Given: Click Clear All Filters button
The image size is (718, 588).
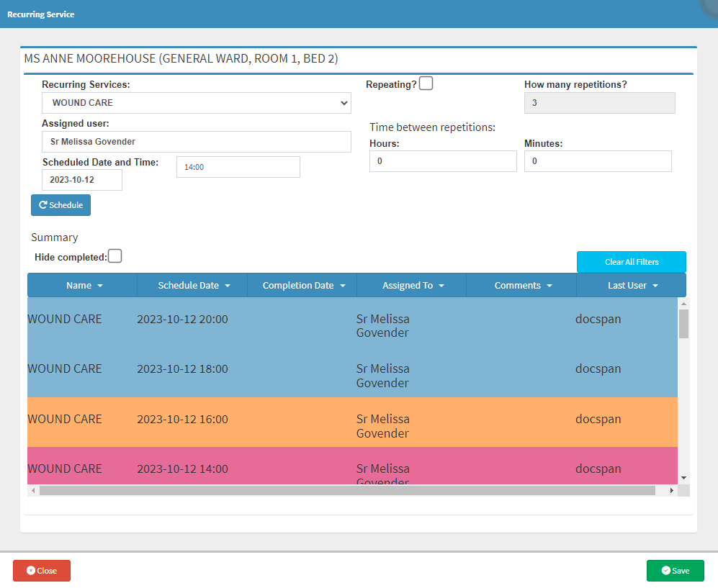Looking at the screenshot, I should tap(631, 262).
